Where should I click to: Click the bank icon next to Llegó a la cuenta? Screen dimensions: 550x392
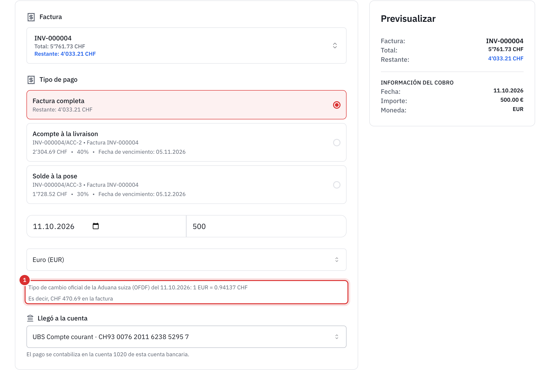pos(30,318)
